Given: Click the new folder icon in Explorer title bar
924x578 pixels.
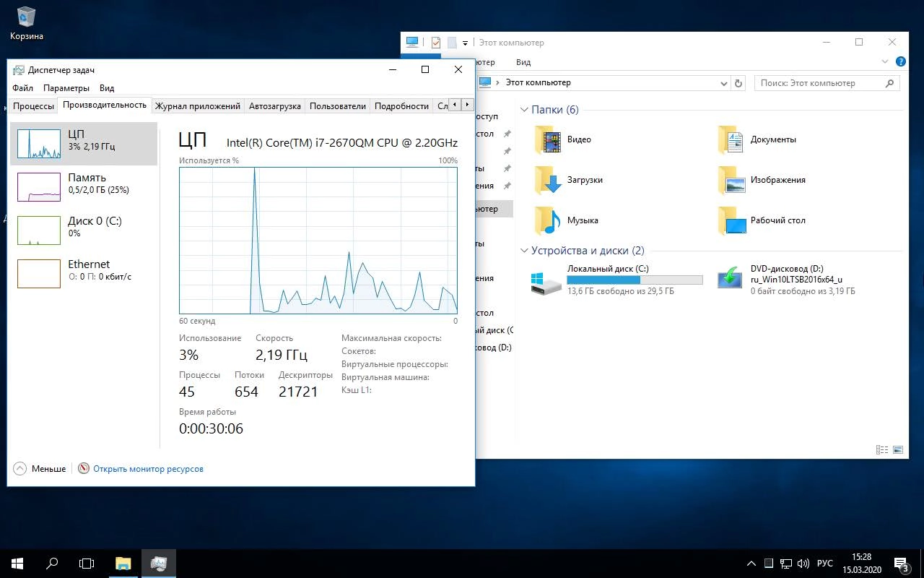Looking at the screenshot, I should [452, 43].
